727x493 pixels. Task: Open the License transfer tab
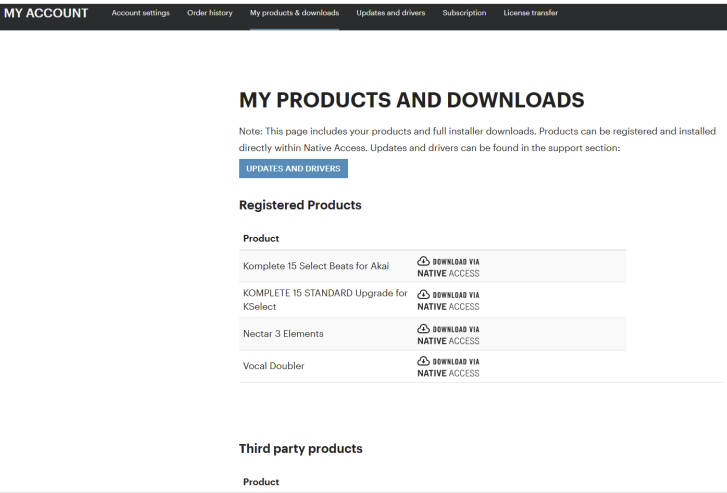click(x=530, y=13)
